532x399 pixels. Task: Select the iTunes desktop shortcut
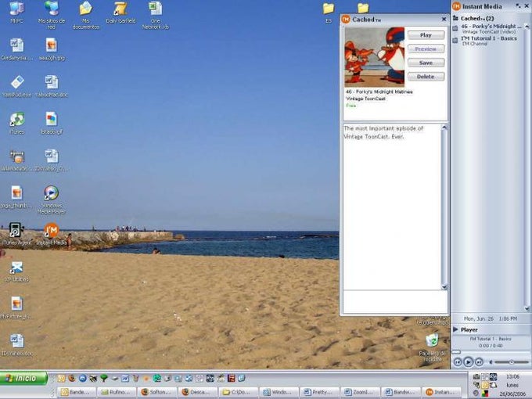[x=17, y=124]
